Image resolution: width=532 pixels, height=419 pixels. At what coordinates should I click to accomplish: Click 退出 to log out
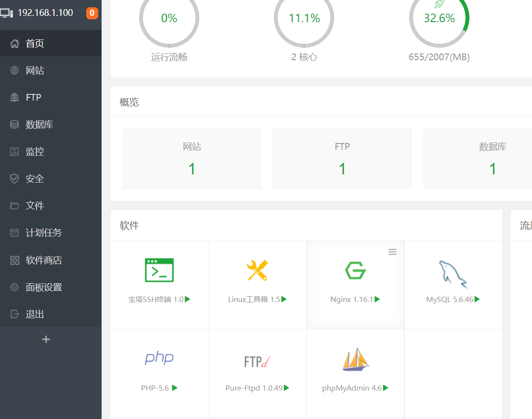51,314
